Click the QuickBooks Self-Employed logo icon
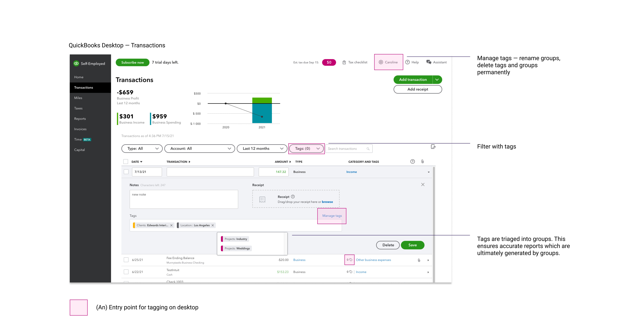This screenshot has width=644, height=335. pyautogui.click(x=76, y=63)
